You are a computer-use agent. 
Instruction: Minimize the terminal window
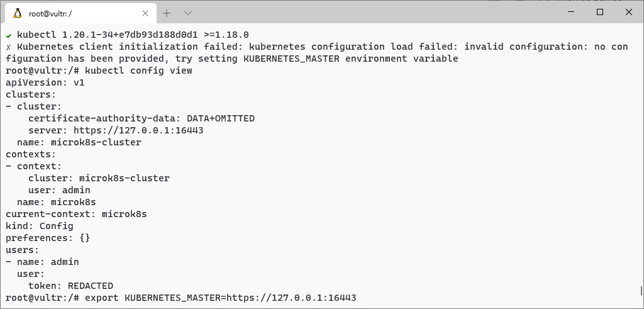[x=571, y=13]
